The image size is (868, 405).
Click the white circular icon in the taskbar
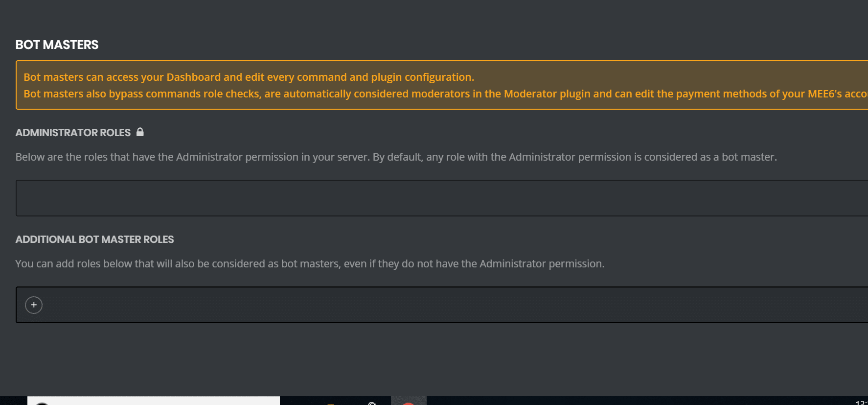coord(372,403)
